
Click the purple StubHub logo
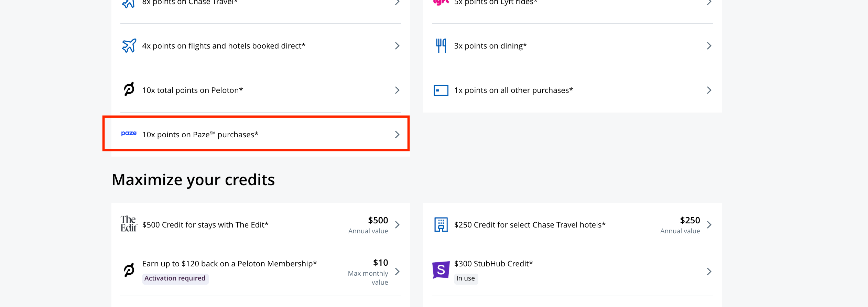(x=441, y=270)
